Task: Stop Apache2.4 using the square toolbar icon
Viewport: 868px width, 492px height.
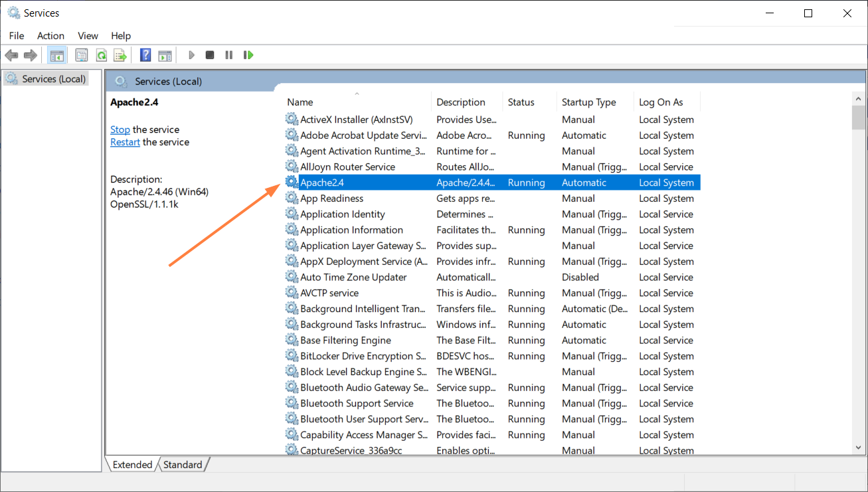Action: pyautogui.click(x=209, y=54)
